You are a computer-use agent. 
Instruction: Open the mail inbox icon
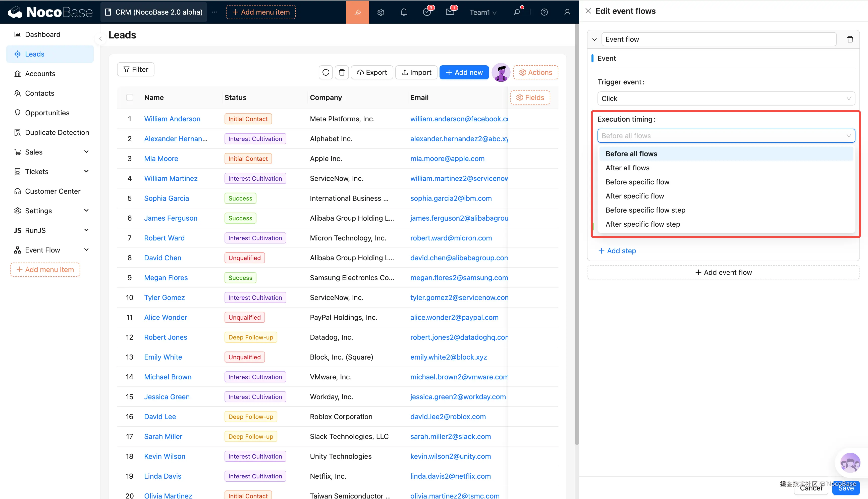450,12
